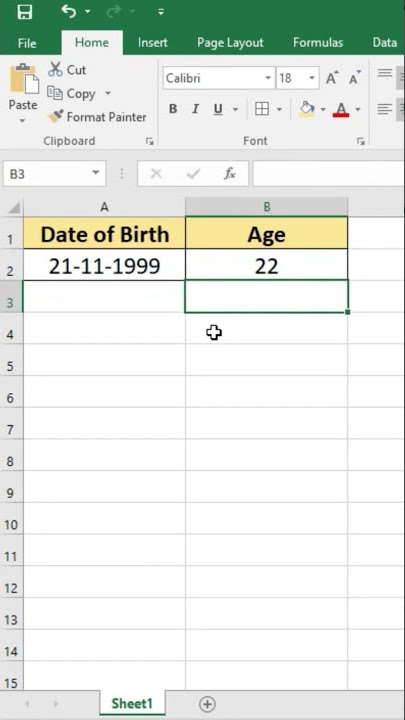Open the File tab
This screenshot has height=720, width=405.
pos(27,43)
